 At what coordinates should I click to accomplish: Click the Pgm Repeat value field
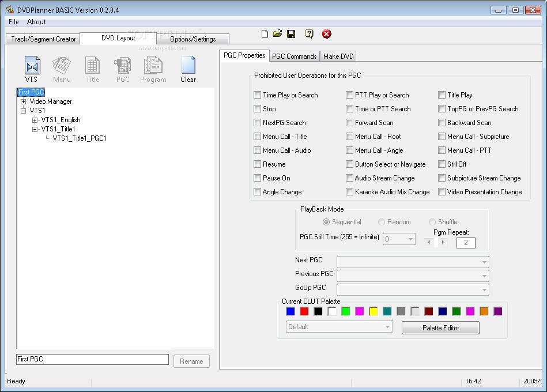(466, 243)
